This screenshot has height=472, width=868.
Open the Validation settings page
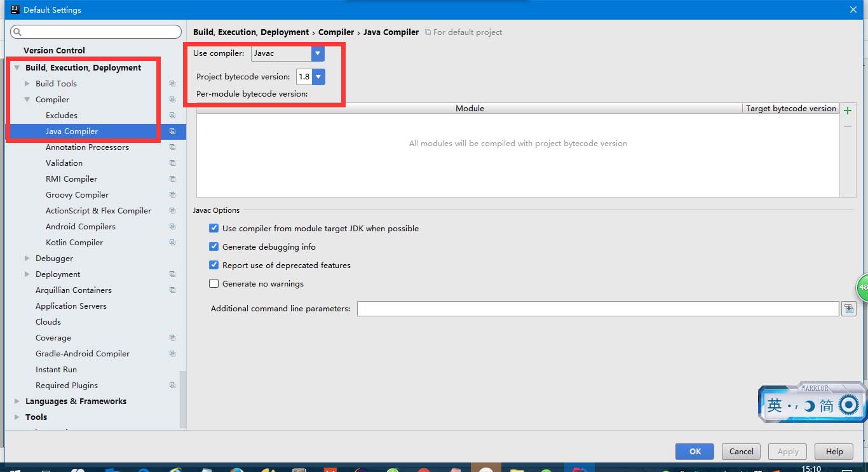[64, 163]
